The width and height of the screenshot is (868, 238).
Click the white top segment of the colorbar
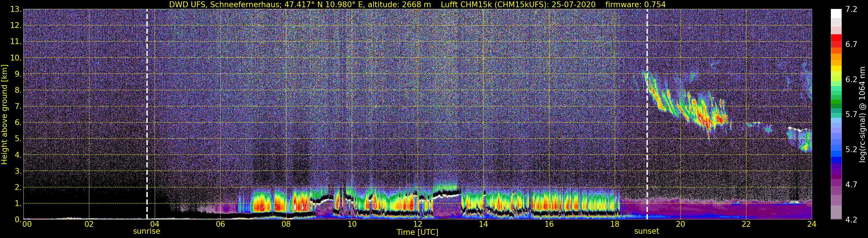tap(836, 14)
